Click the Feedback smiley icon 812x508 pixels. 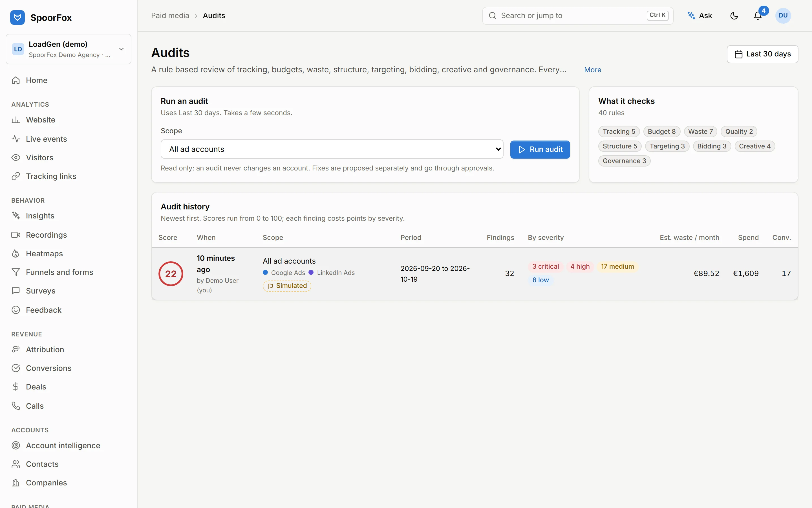16,310
